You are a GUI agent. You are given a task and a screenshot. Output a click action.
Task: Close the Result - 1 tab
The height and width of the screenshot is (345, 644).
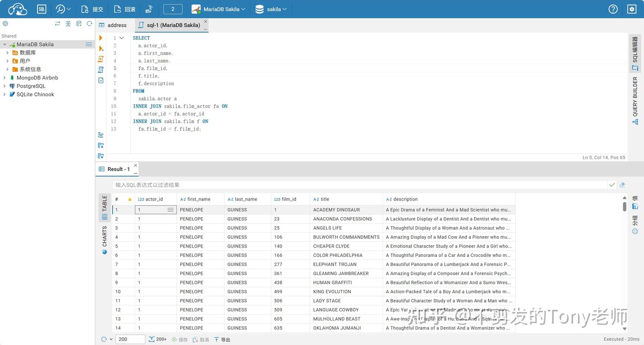coord(136,165)
